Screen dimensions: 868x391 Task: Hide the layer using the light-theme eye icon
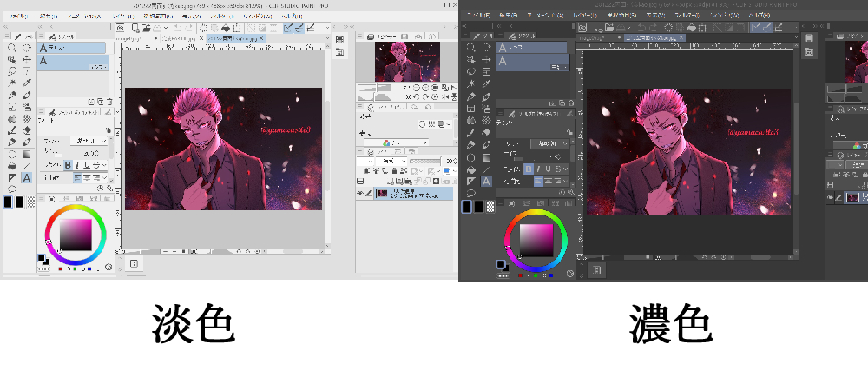[360, 193]
